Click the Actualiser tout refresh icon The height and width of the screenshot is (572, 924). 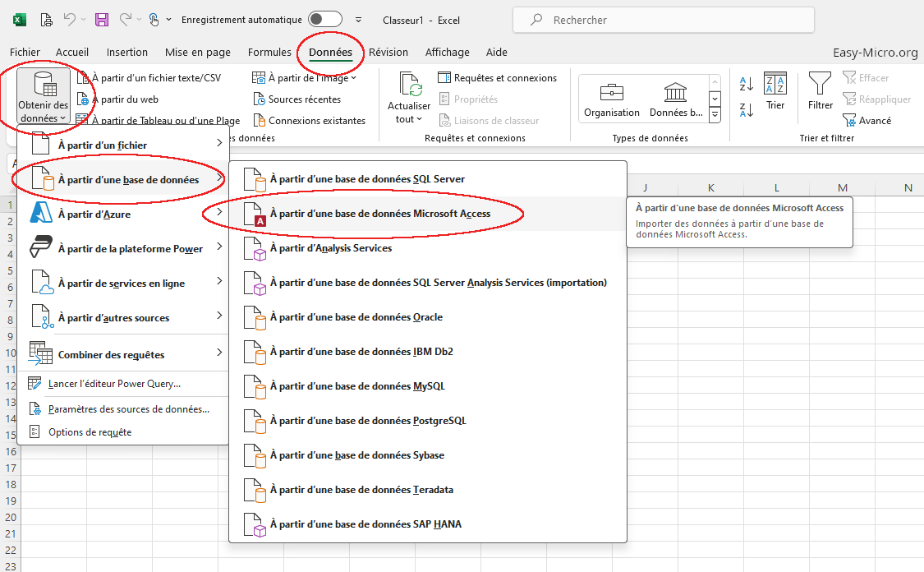pos(410,85)
